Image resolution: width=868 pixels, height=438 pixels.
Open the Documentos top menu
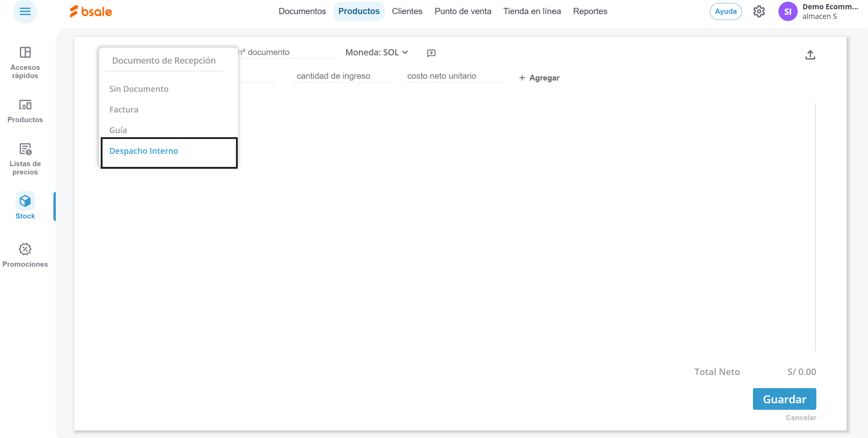click(302, 11)
